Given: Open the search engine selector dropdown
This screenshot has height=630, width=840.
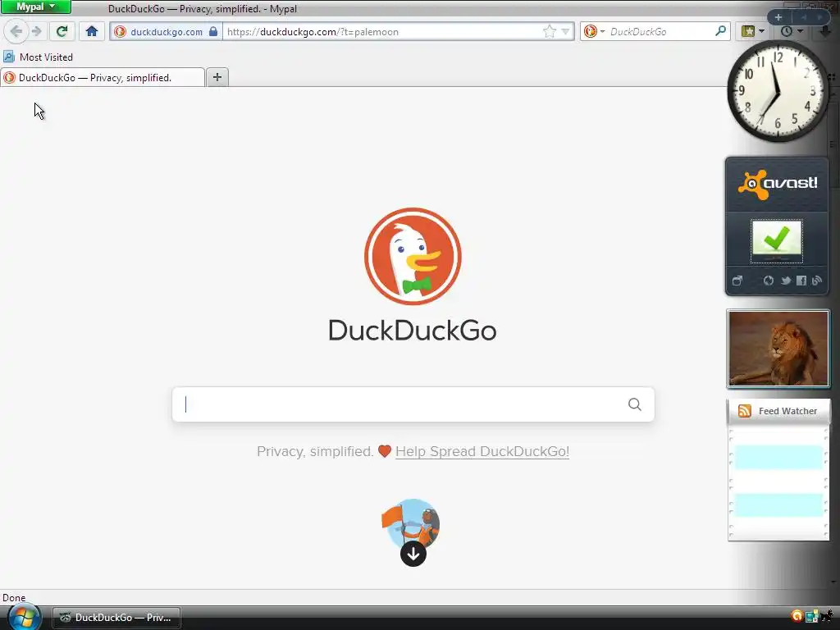Looking at the screenshot, I should point(594,32).
